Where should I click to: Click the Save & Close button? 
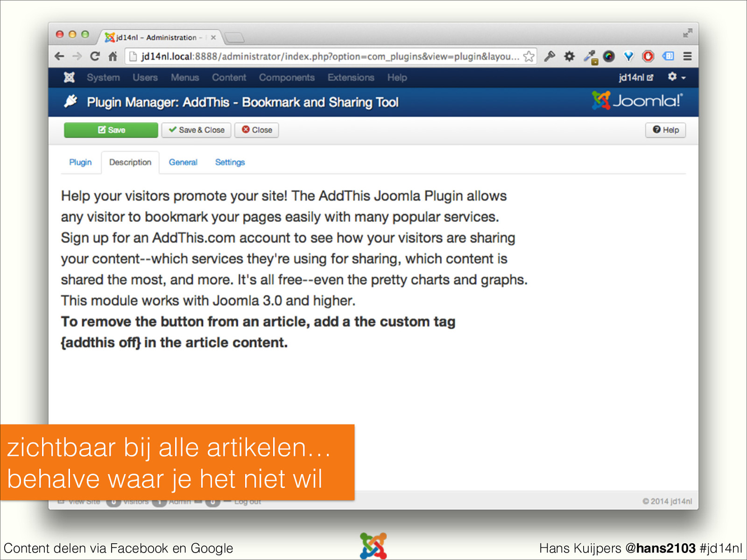tap(197, 130)
